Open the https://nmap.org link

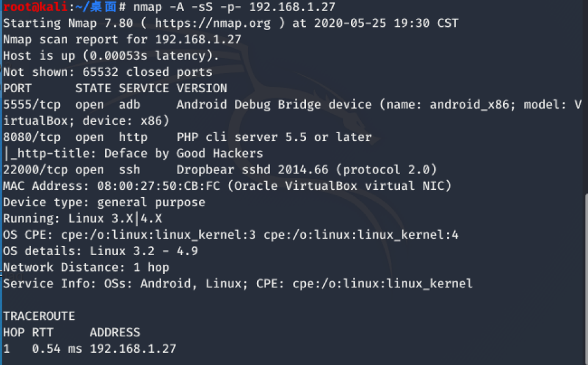click(212, 24)
